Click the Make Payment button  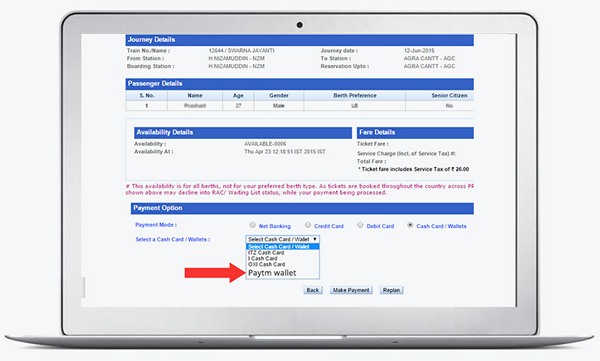coord(351,290)
